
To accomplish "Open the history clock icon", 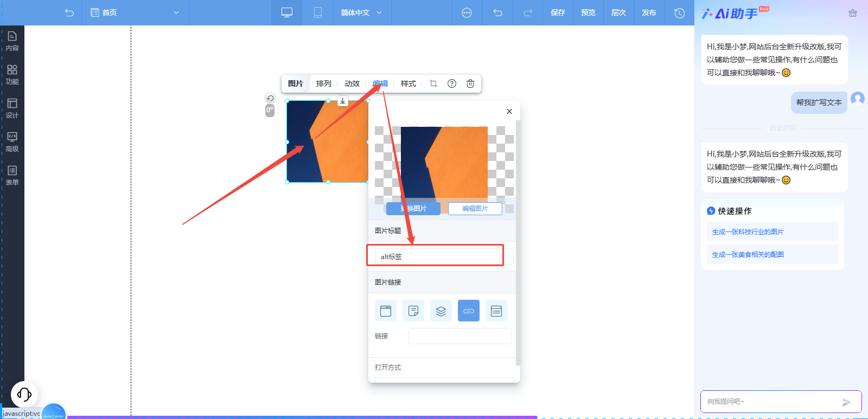I will 679,12.
